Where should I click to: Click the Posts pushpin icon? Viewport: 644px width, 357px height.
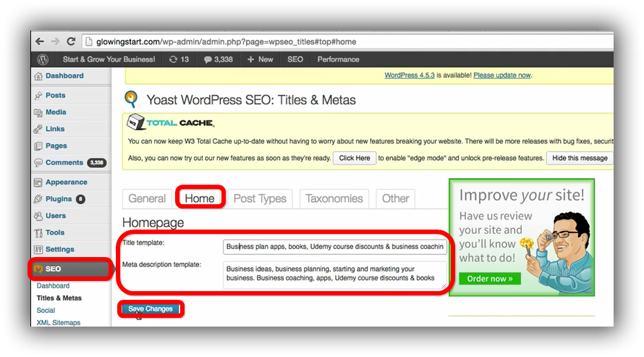38,96
